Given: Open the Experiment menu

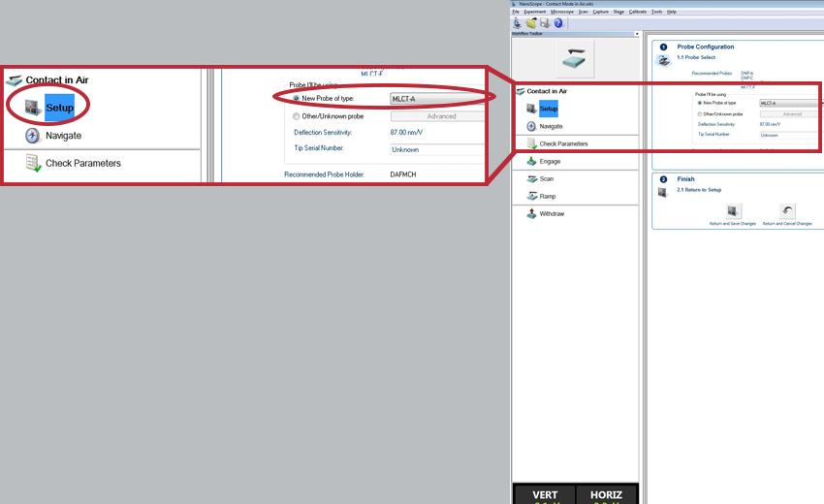Looking at the screenshot, I should [x=534, y=12].
